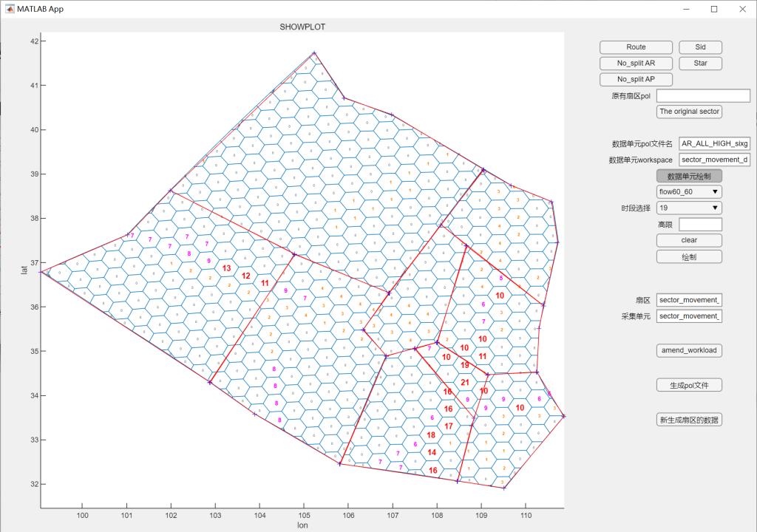Click the 高限 input box
This screenshot has width=757, height=532.
coord(700,224)
